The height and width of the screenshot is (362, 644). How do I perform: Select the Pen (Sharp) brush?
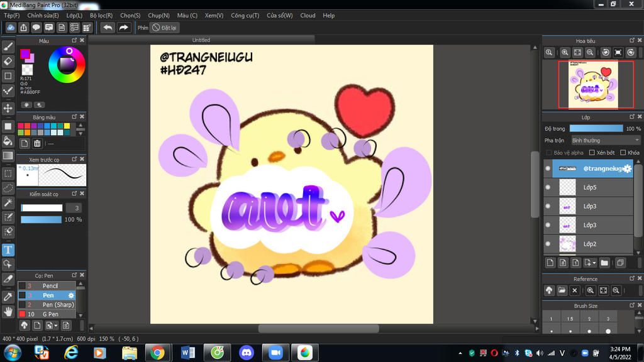(47, 305)
